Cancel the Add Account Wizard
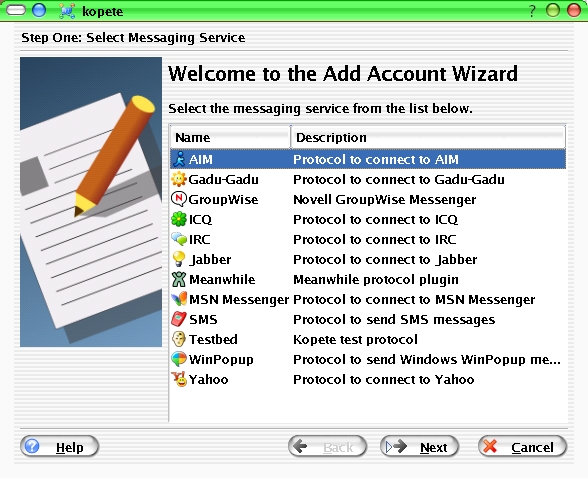Screen dimensions: 588x478 pos(522,447)
